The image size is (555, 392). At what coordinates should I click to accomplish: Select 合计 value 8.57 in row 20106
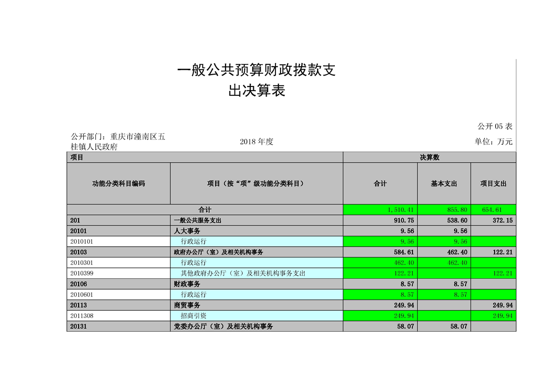408,284
